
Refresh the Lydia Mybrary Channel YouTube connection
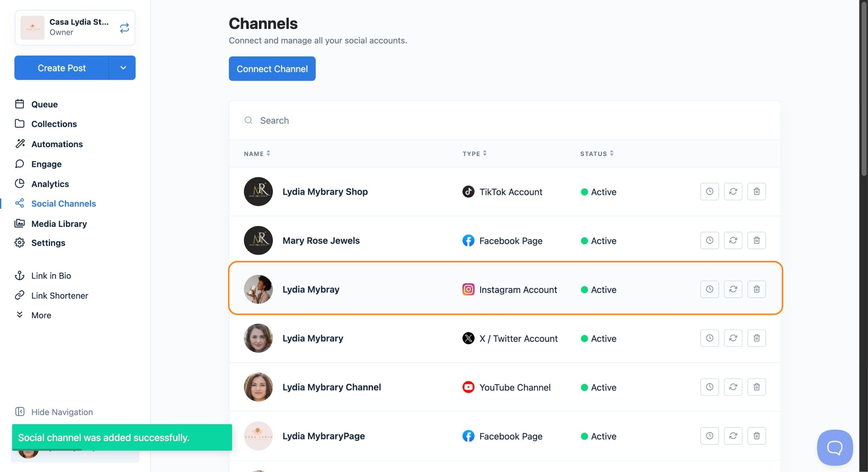pos(733,387)
